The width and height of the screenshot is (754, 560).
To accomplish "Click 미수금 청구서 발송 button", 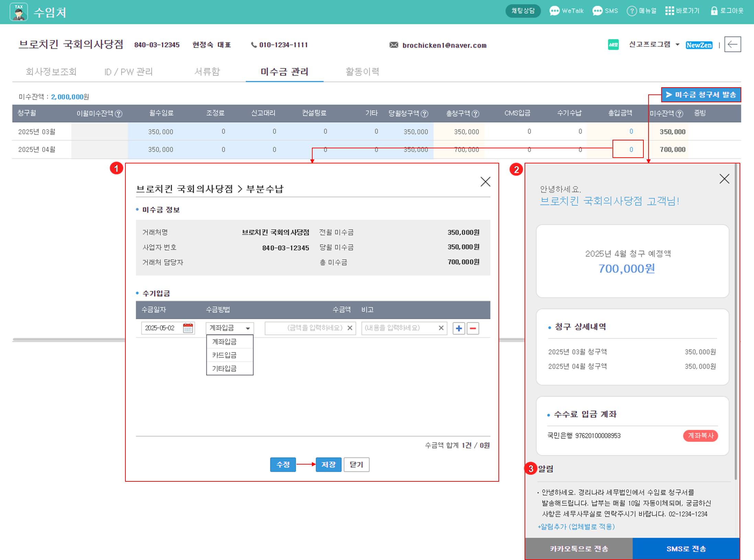I will (x=701, y=95).
